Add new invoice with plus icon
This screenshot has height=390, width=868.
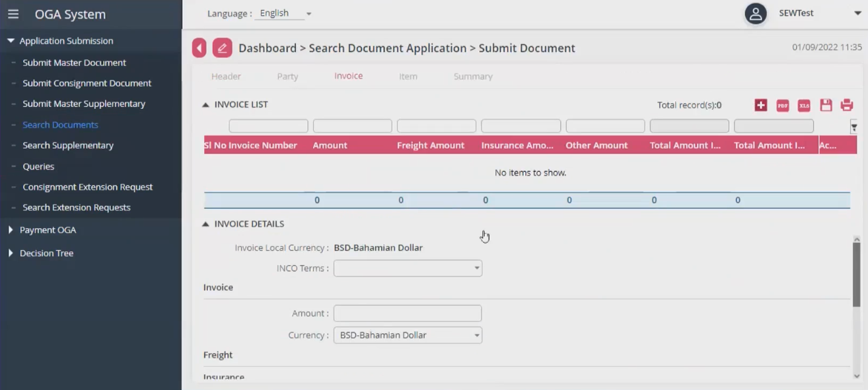pyautogui.click(x=760, y=105)
